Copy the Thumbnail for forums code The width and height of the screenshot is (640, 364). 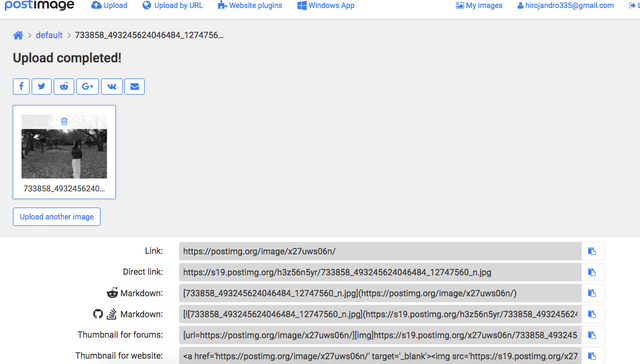[592, 335]
